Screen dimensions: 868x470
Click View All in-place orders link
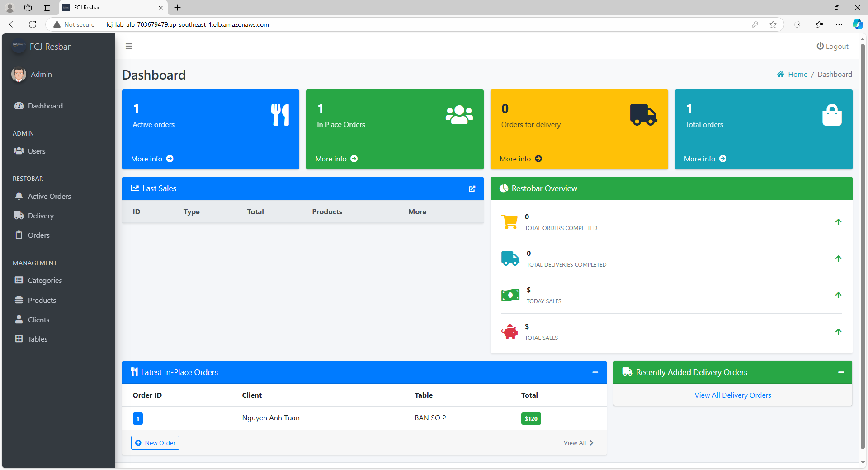pyautogui.click(x=578, y=443)
